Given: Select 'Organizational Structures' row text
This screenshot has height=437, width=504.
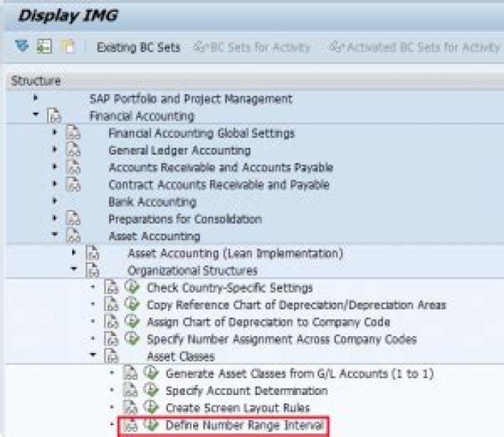Looking at the screenshot, I should (192, 270).
